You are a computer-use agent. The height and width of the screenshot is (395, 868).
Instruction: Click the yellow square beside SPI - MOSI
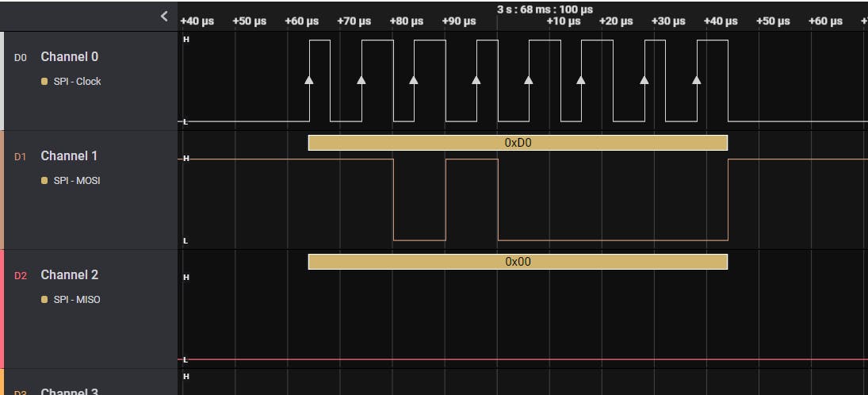[45, 181]
